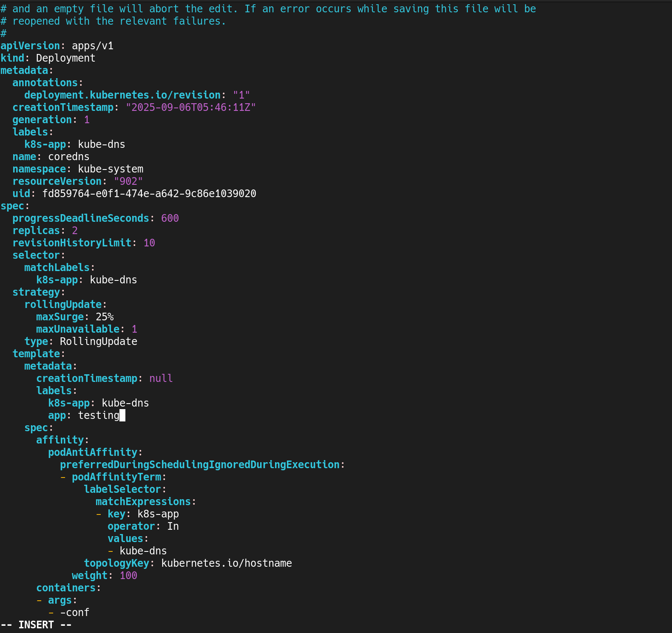Click the deployment.kubernetes.io/revision key

coord(122,95)
